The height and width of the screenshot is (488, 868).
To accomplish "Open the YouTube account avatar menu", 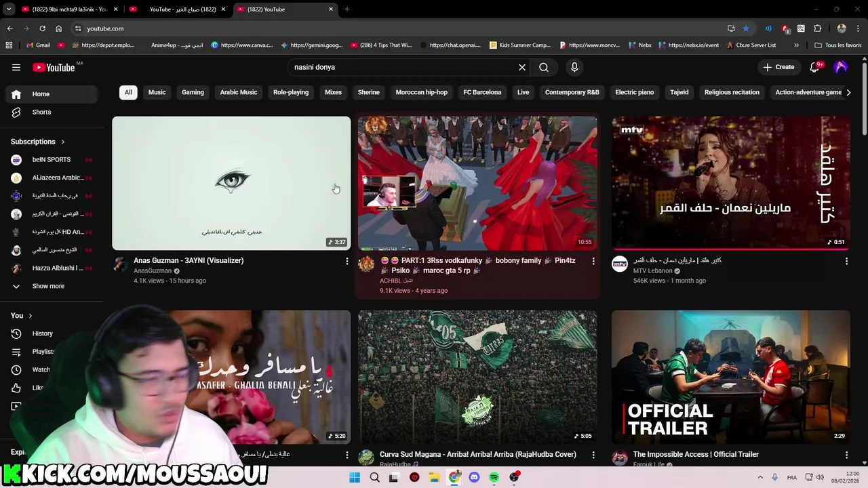I will [841, 67].
